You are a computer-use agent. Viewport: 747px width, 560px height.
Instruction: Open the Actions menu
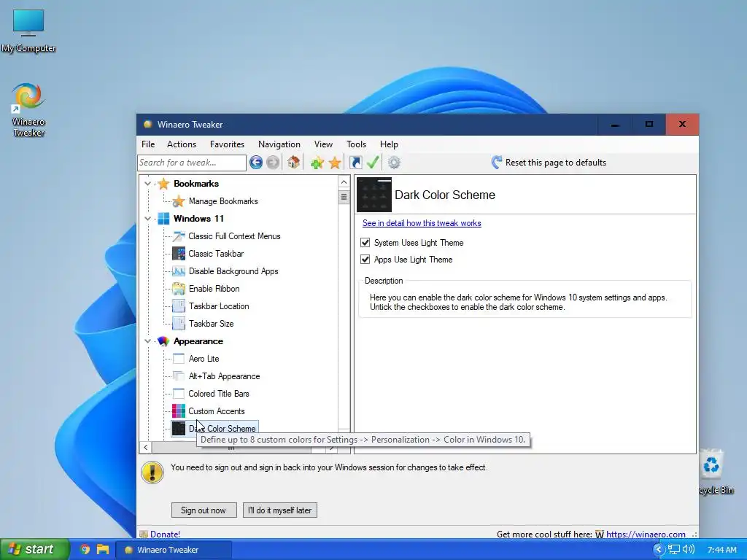coord(182,144)
